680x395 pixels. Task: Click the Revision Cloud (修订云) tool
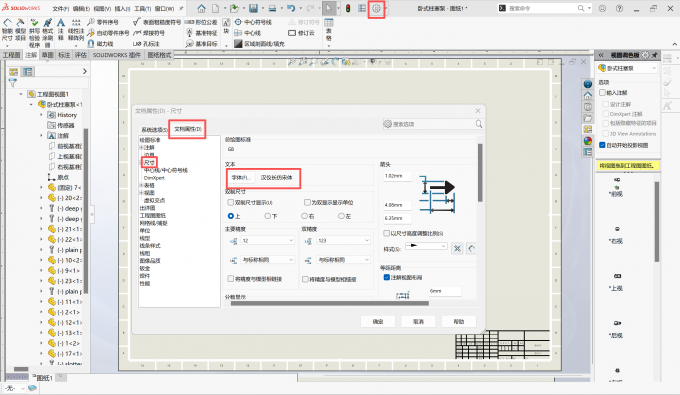tap(301, 33)
